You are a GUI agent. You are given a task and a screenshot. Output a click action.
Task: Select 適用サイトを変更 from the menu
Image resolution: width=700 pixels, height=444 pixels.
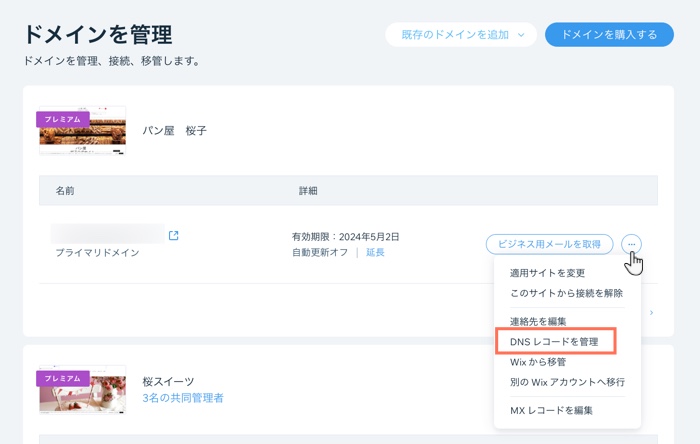click(x=547, y=273)
